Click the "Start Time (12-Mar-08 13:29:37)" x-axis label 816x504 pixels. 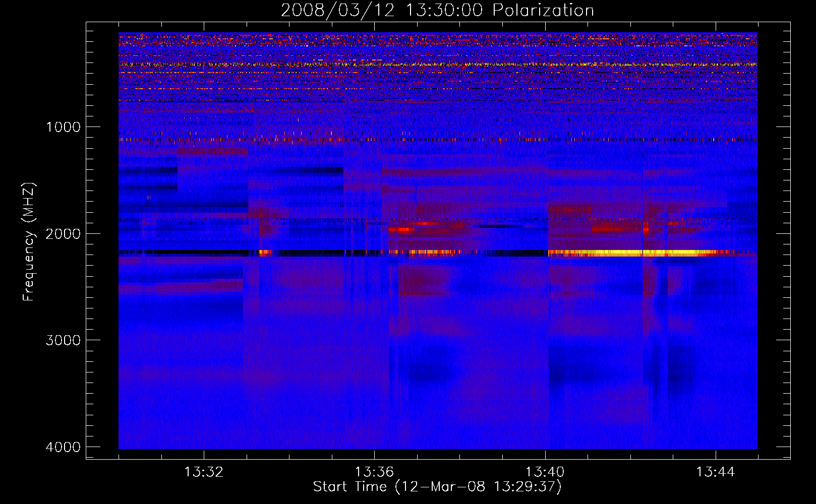click(437, 487)
